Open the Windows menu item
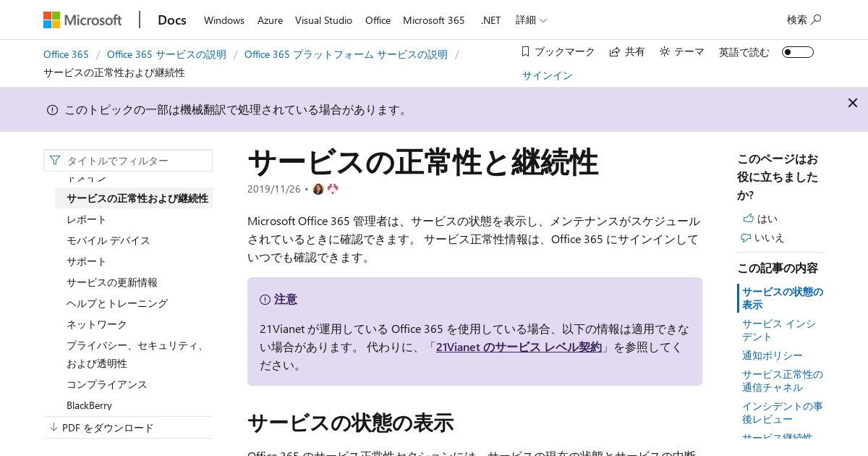 point(224,20)
